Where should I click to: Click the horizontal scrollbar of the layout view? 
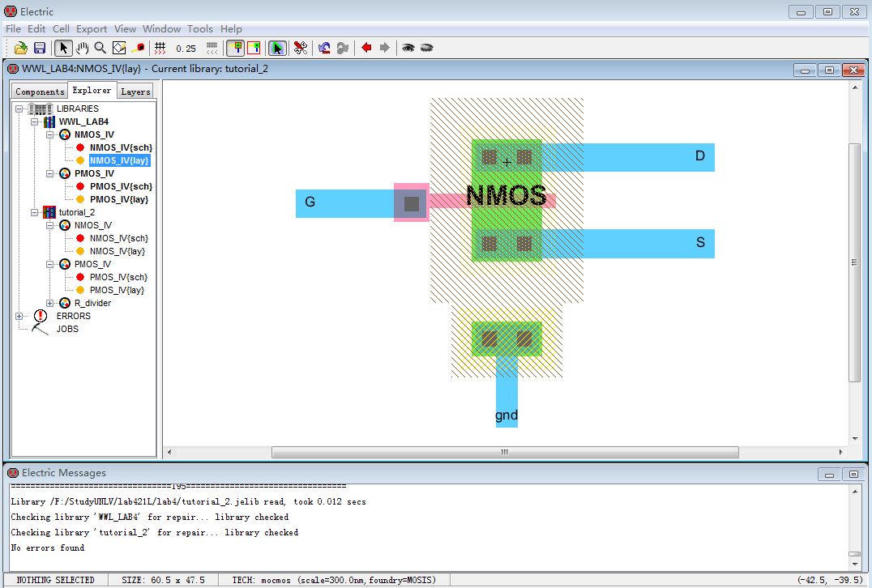[x=504, y=452]
